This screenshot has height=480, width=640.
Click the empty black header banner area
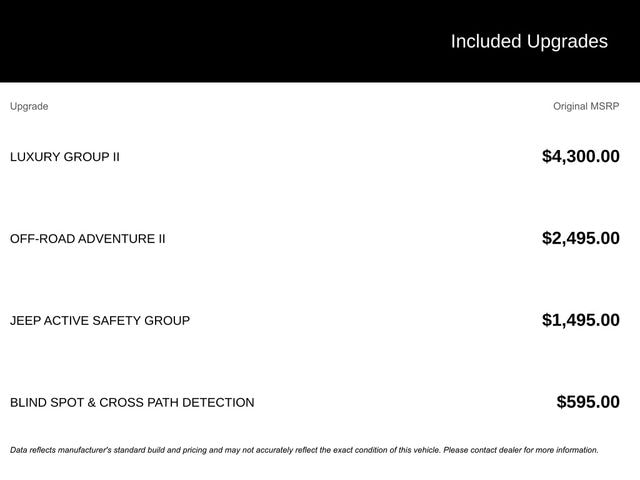tap(200, 40)
